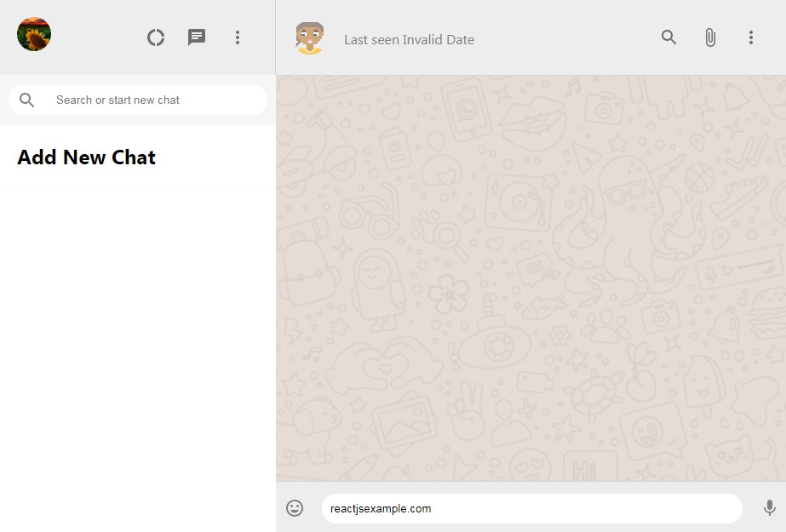Click the new chat message icon
The height and width of the screenshot is (532, 786).
[197, 37]
